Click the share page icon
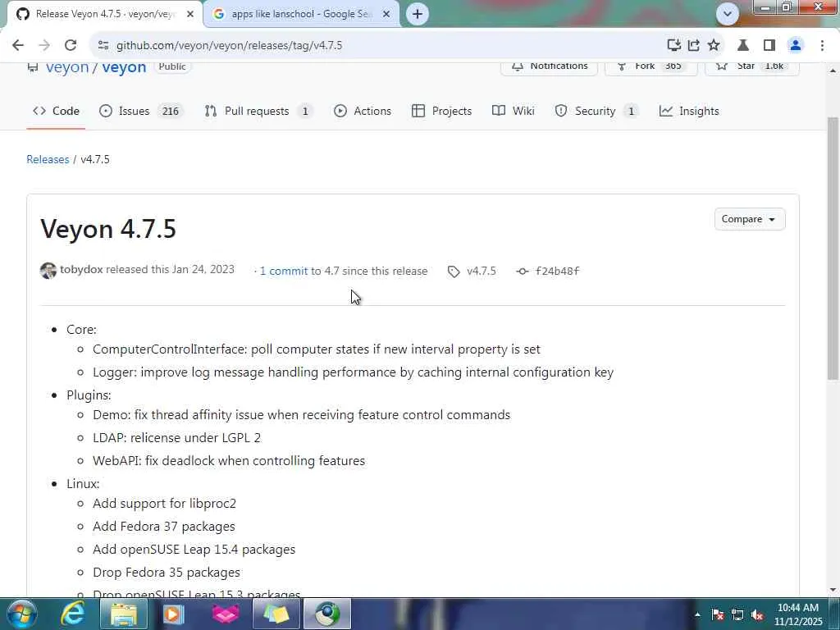The height and width of the screenshot is (630, 840). coord(694,45)
